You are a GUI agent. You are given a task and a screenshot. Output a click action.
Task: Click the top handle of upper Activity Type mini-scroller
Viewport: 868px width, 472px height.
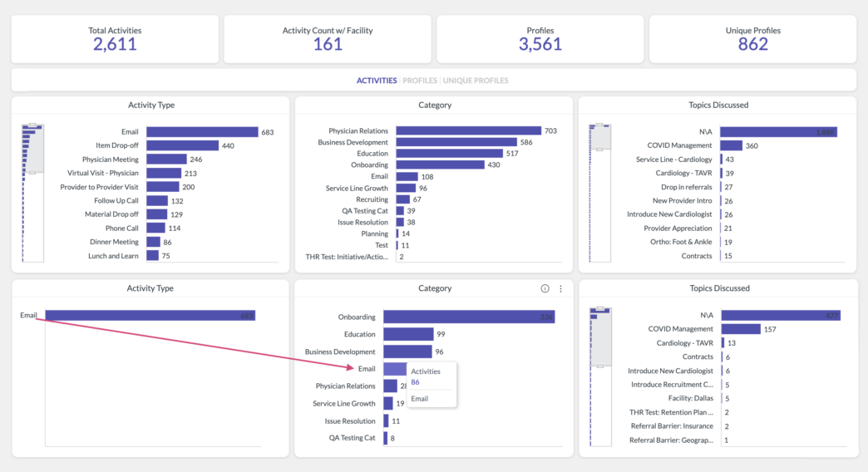coord(32,125)
